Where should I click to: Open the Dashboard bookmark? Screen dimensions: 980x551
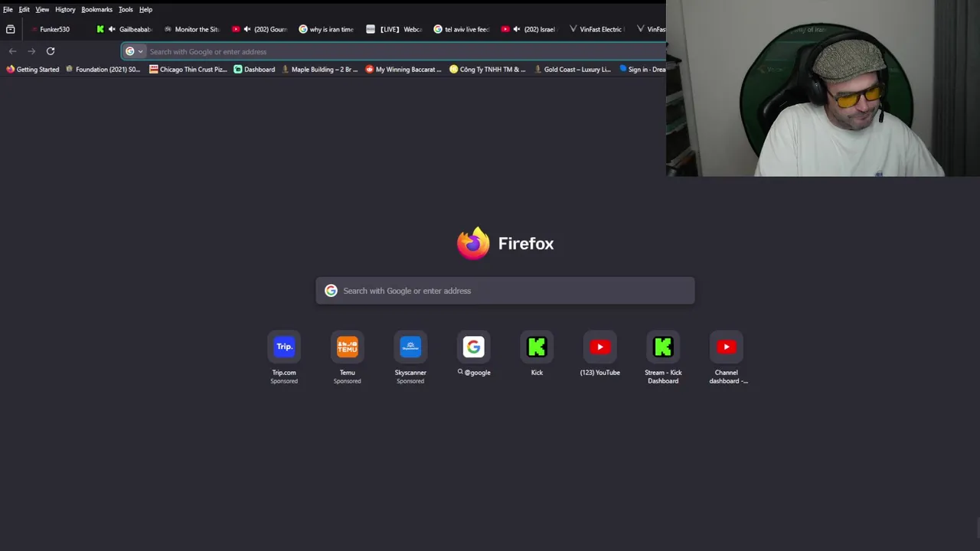tap(254, 69)
